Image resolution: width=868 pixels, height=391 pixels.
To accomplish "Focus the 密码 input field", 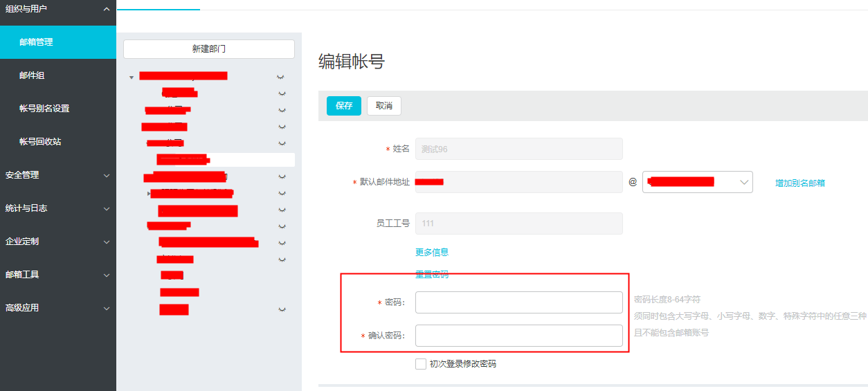I will point(518,302).
